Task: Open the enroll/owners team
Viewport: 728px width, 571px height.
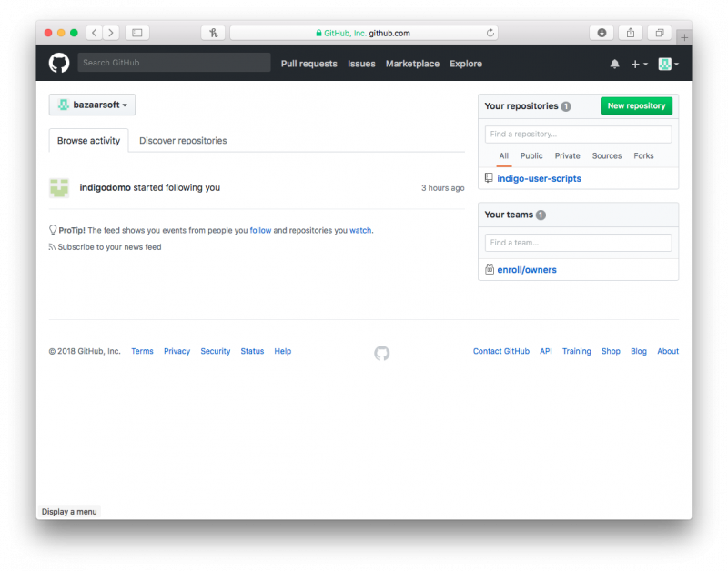Action: pyautogui.click(x=527, y=269)
